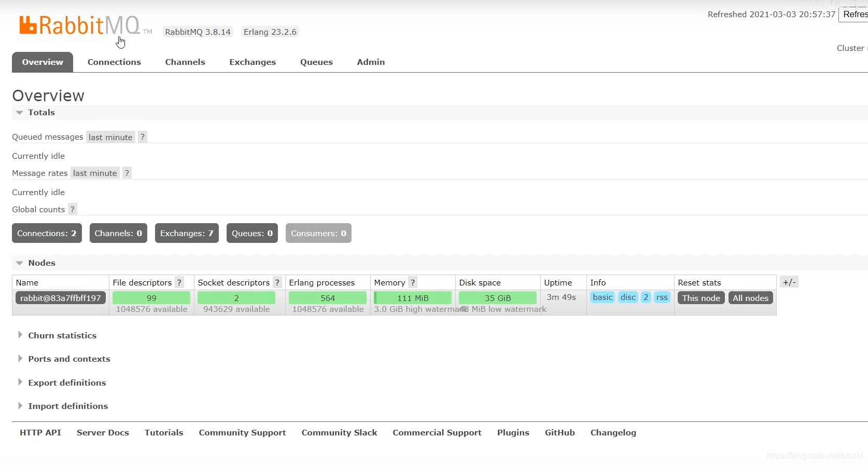
Task: Click Connections: 2 count button
Action: click(x=47, y=233)
